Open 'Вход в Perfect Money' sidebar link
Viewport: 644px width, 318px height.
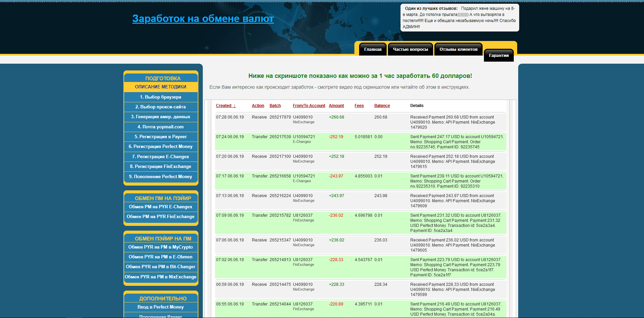[x=160, y=307]
